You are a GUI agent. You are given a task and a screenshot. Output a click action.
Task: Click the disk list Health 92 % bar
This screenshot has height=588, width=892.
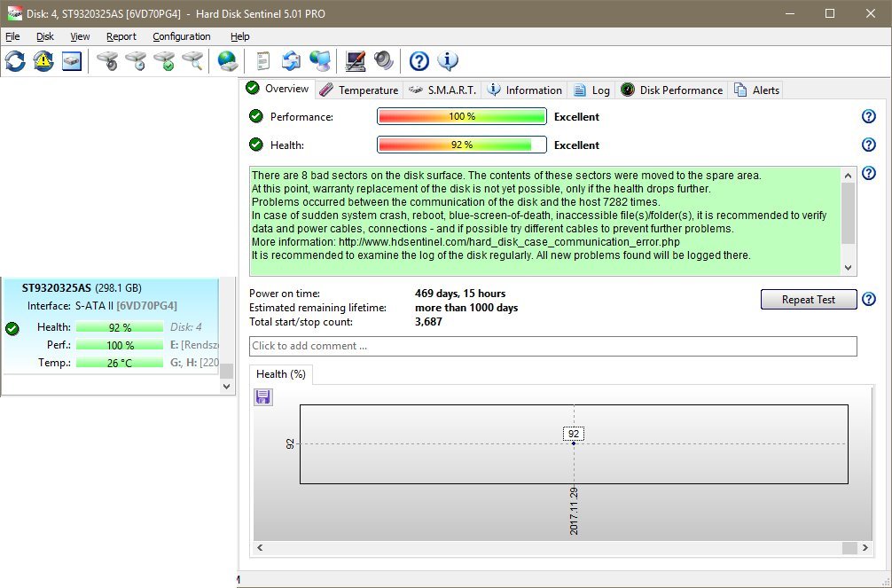coord(120,327)
